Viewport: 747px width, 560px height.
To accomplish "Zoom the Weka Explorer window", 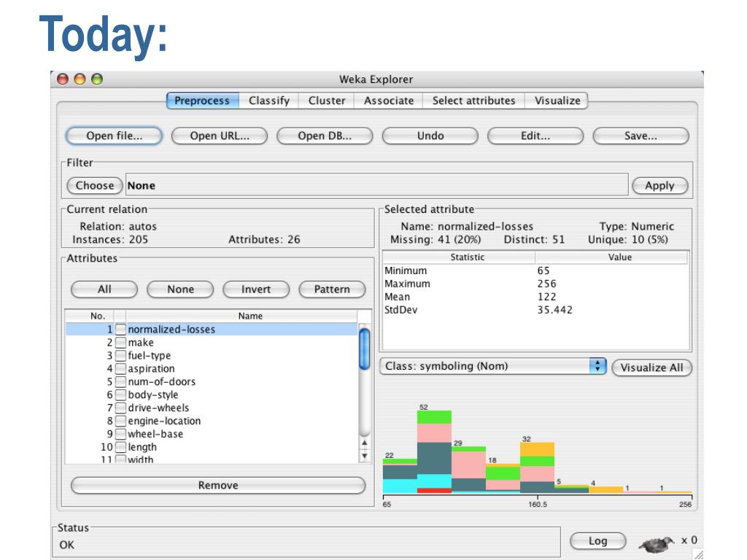I will tap(97, 79).
